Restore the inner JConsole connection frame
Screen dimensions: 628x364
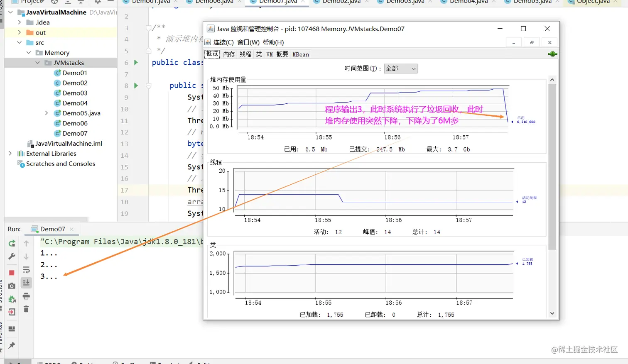point(532,42)
